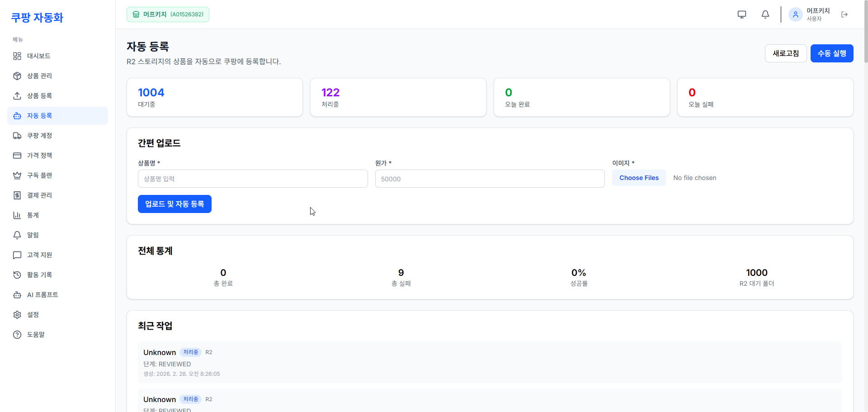The image size is (868, 412).
Task: Click the 자동 등록 robot icon
Action: 17,116
